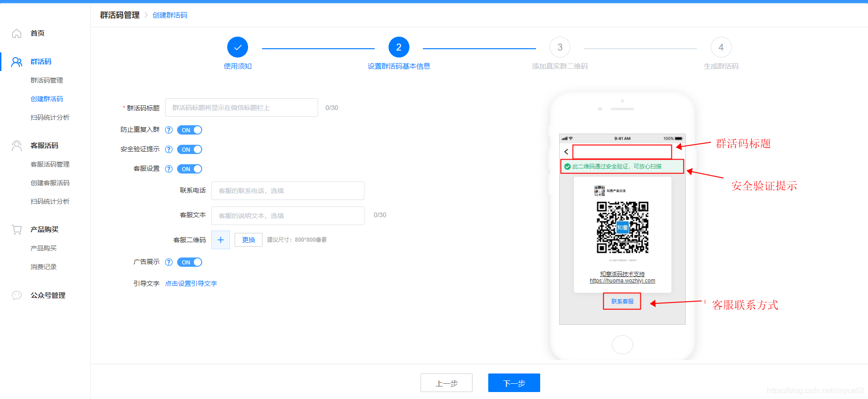Click the 生成群活码 step label
868x399 pixels.
(x=721, y=66)
